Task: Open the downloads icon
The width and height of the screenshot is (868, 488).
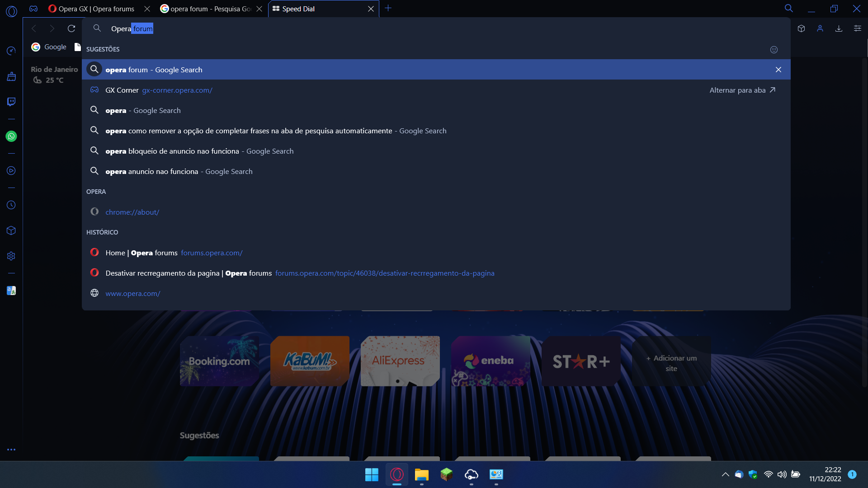Action: 839,28
